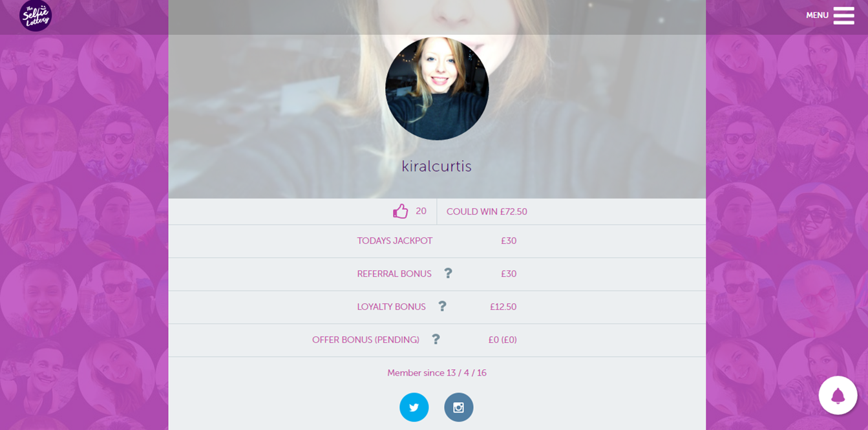Click the kiralcurtis username

click(437, 166)
